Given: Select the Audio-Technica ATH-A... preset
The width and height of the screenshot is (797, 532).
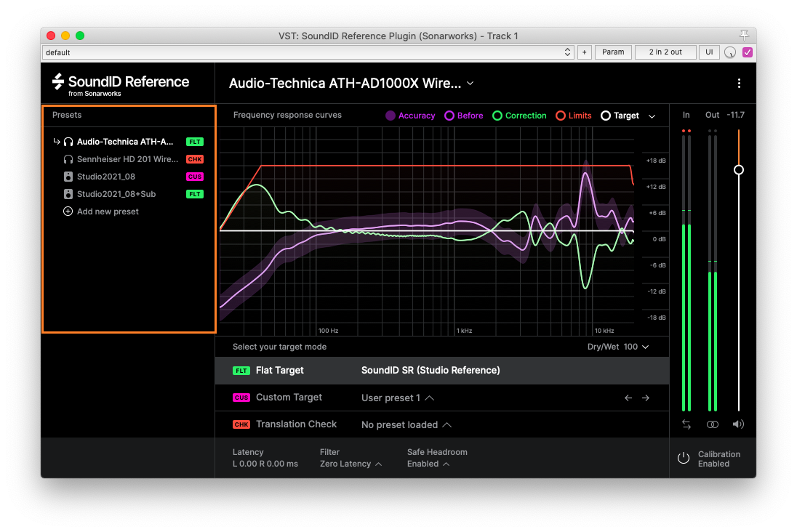Looking at the screenshot, I should coord(128,142).
